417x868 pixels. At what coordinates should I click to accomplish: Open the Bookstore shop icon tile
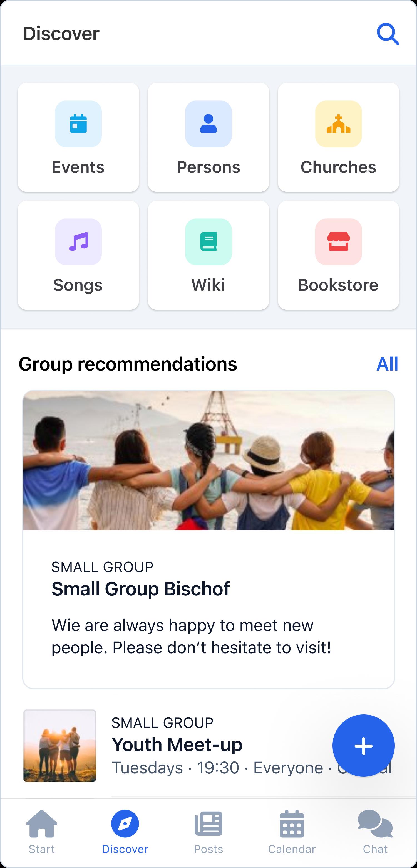click(338, 255)
